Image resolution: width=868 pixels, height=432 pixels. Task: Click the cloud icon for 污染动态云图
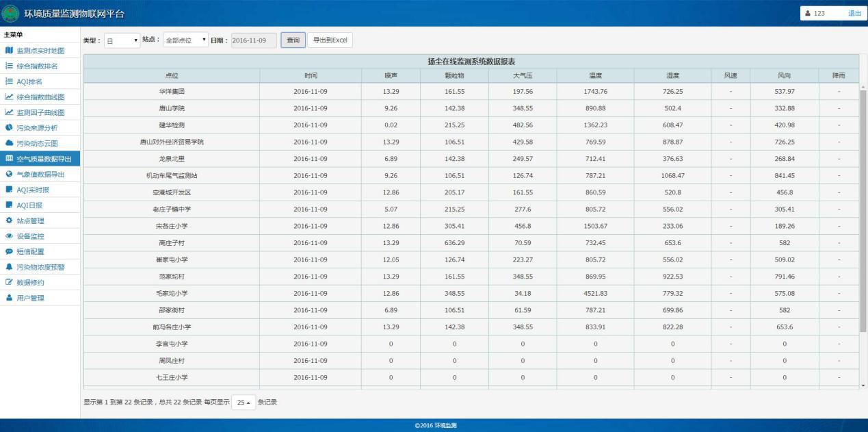pyautogui.click(x=9, y=143)
